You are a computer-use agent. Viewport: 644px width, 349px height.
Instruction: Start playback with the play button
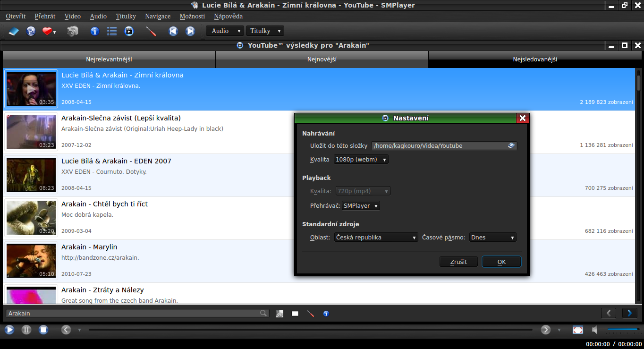pos(9,330)
